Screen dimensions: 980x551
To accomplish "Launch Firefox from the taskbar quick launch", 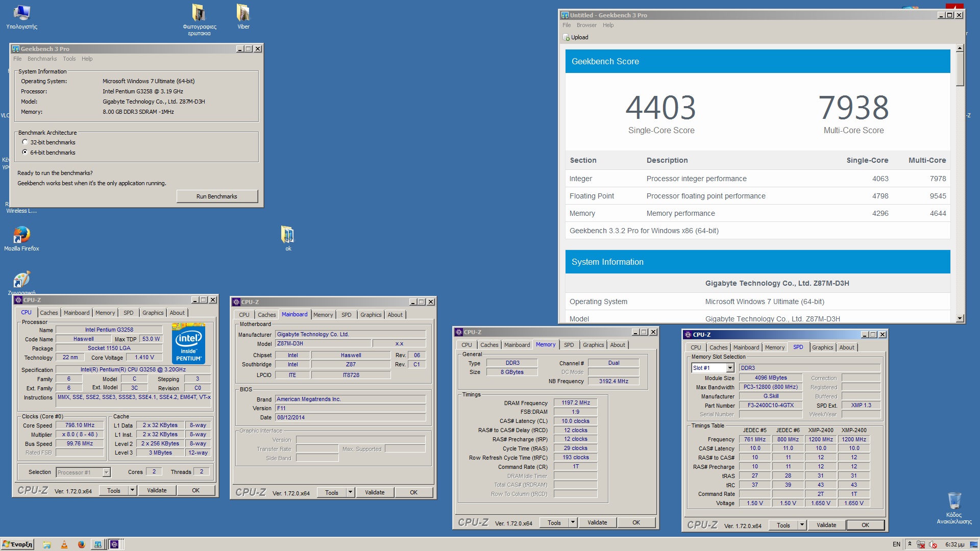I will [81, 544].
